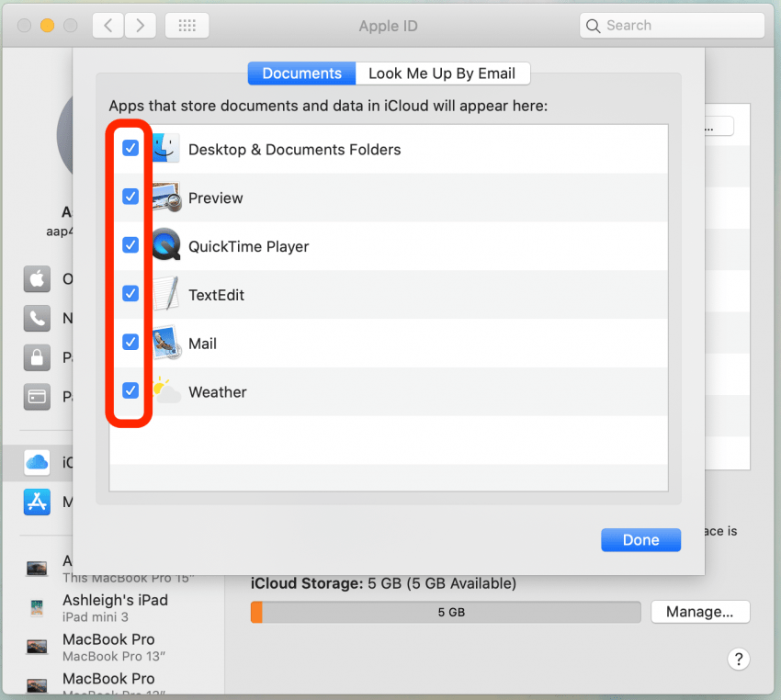The image size is (781, 700).
Task: Select the iCloud icon in sidebar
Action: [x=37, y=462]
